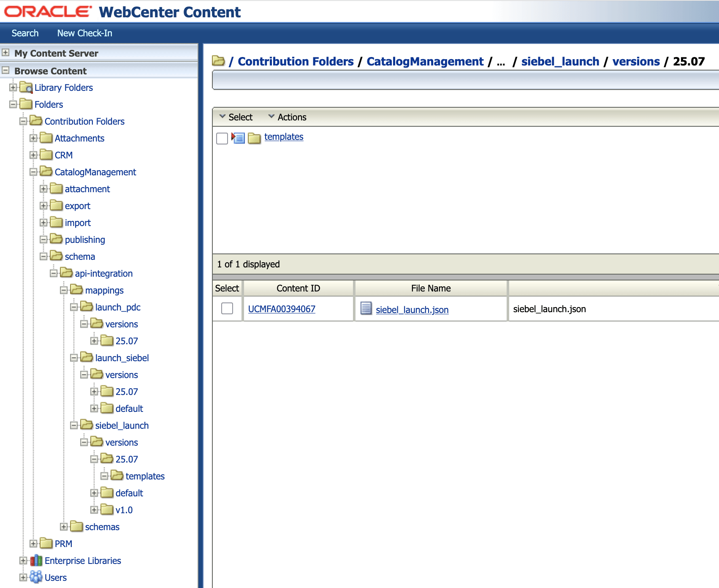Select the launch_siebel tree label

122,358
